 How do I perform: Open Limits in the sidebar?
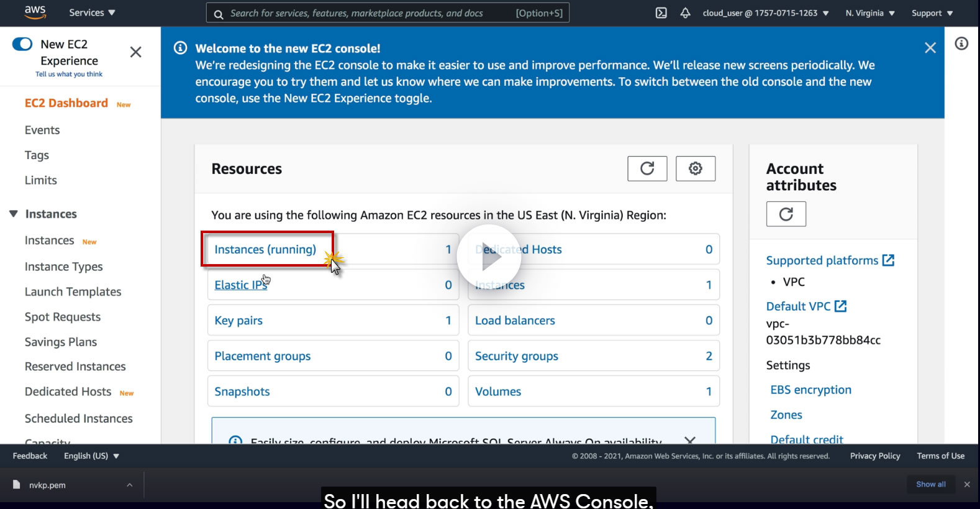point(41,180)
